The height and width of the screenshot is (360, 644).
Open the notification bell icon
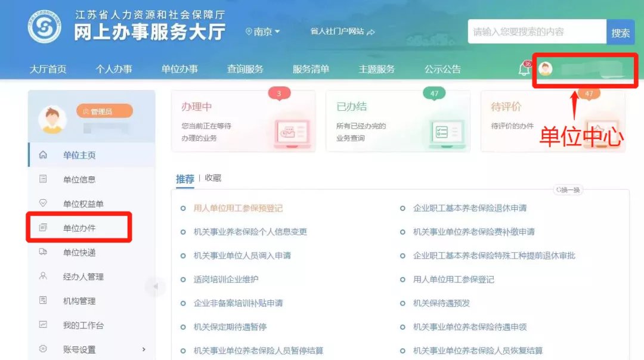(525, 69)
